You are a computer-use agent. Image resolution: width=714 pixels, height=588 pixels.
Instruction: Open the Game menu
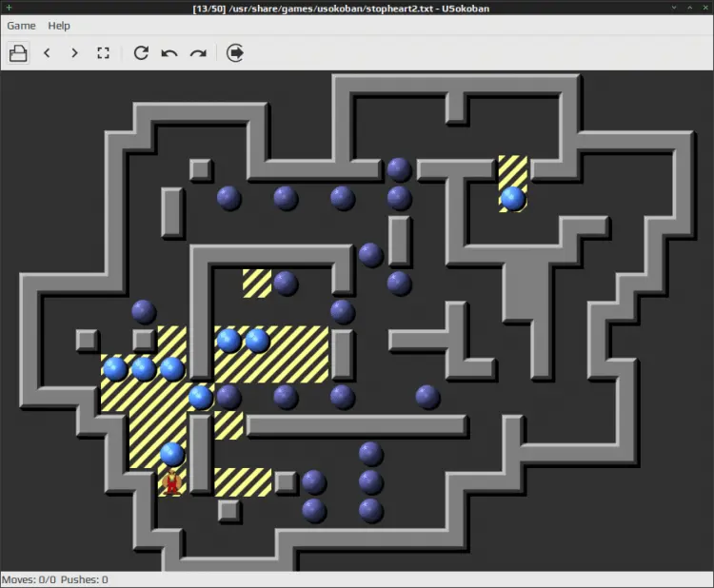(21, 26)
